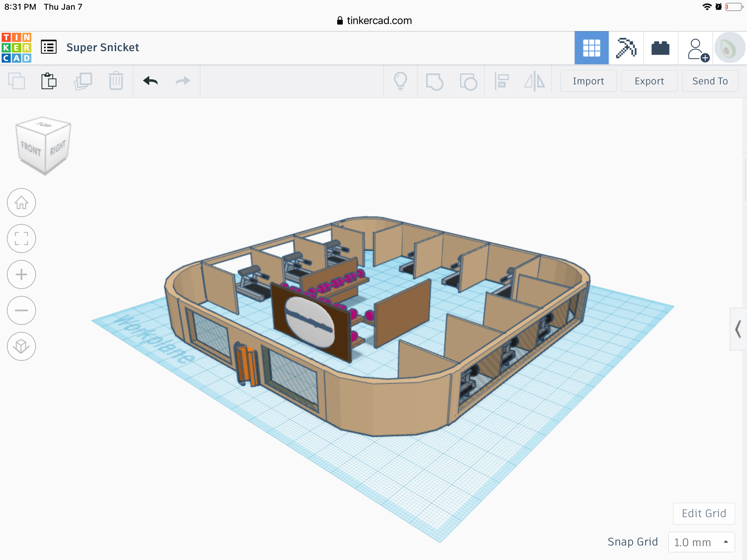The height and width of the screenshot is (560, 747).
Task: Click the Tinkercad logo
Action: click(16, 48)
